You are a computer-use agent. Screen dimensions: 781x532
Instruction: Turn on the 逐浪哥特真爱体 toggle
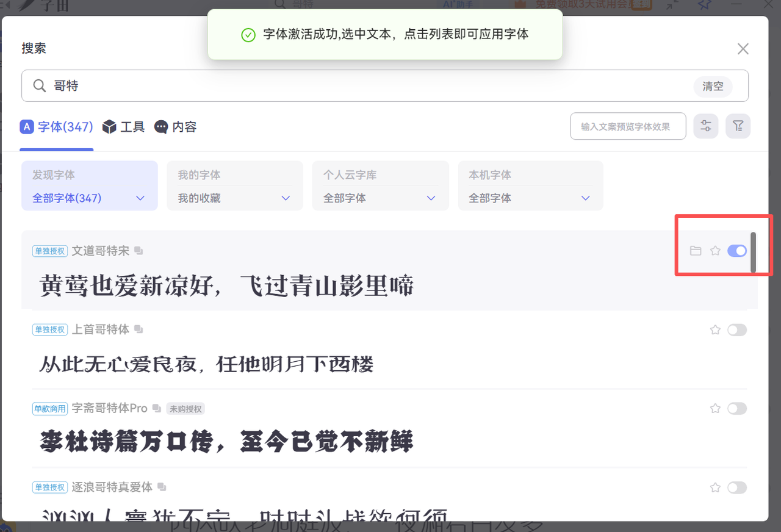tap(736, 487)
